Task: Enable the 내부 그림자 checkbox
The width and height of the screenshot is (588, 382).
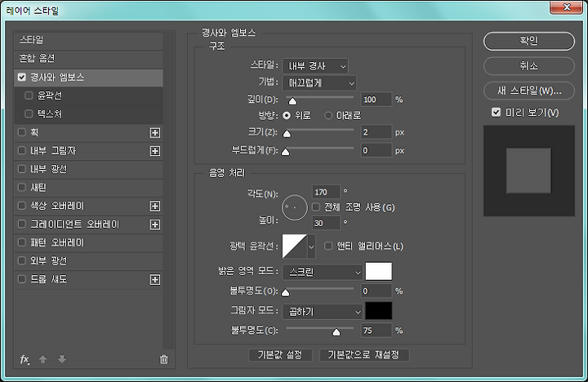Action: [x=22, y=151]
